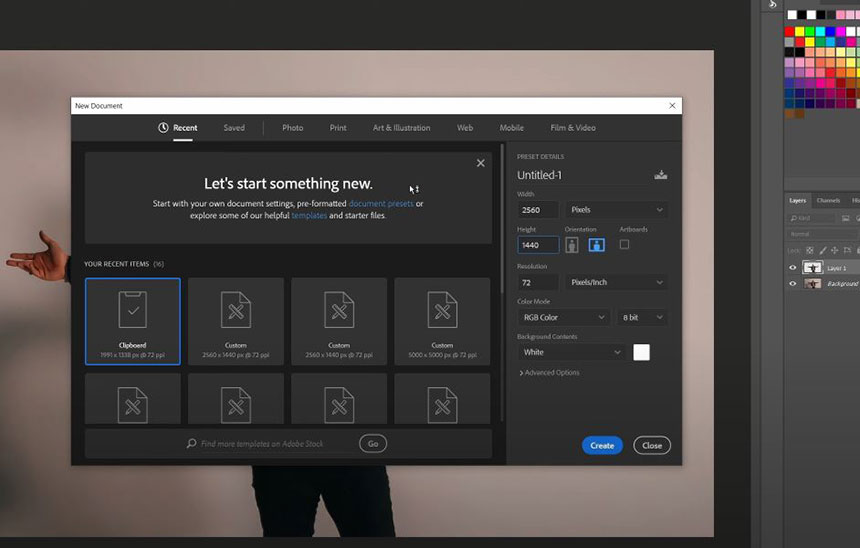Open the Pixels/Inch resolution units dropdown
The image size is (860, 548).
click(x=616, y=282)
